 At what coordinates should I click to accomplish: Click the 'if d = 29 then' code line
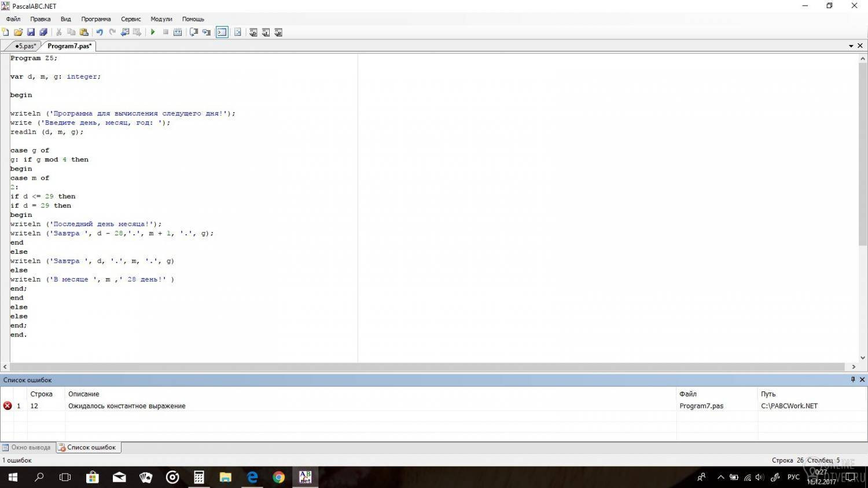click(41, 206)
